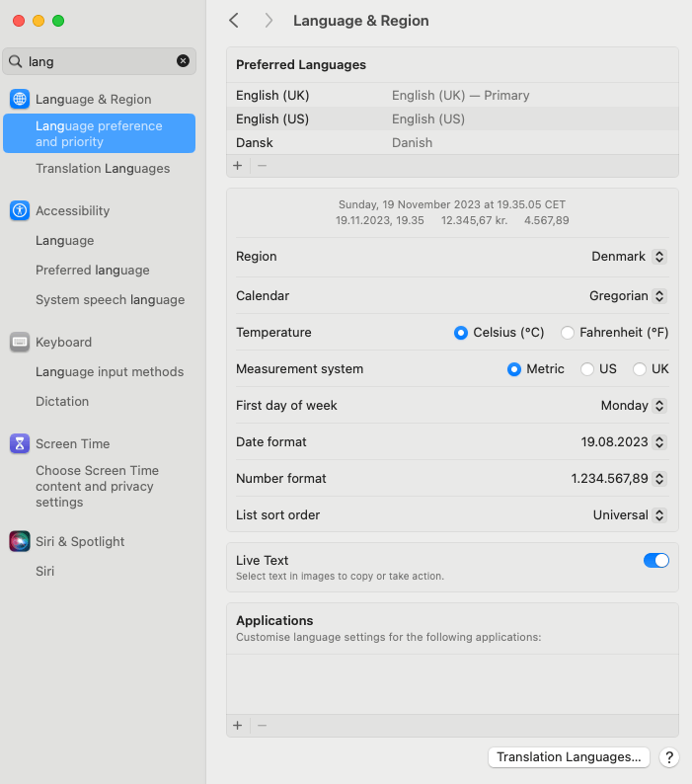
Task: Add a preferred language with plus button
Action: (x=238, y=166)
